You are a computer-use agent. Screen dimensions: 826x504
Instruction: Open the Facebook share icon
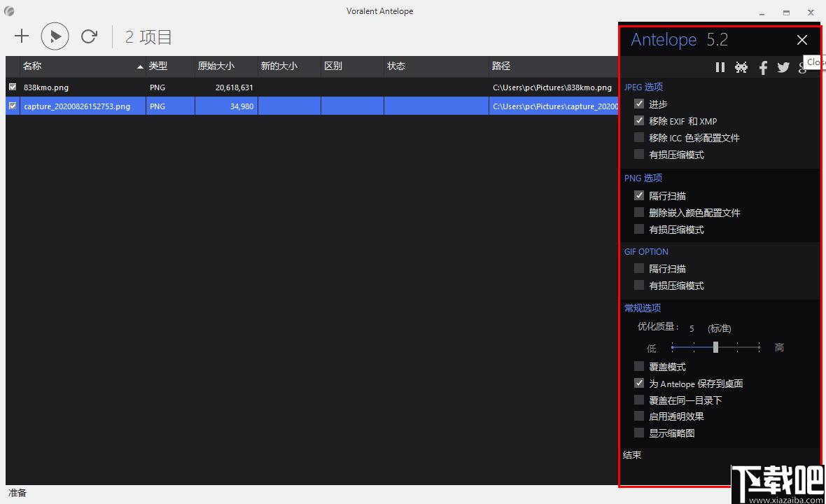pyautogui.click(x=763, y=67)
